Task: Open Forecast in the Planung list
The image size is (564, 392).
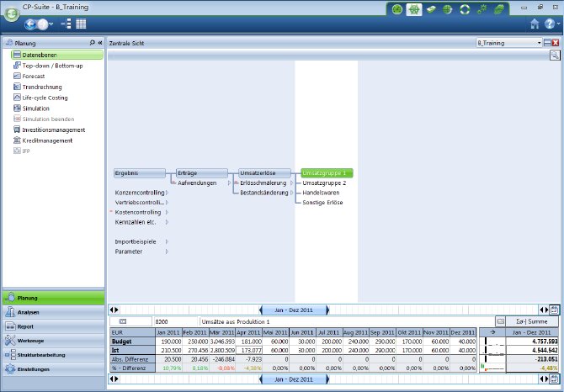Action: pyautogui.click(x=29, y=77)
